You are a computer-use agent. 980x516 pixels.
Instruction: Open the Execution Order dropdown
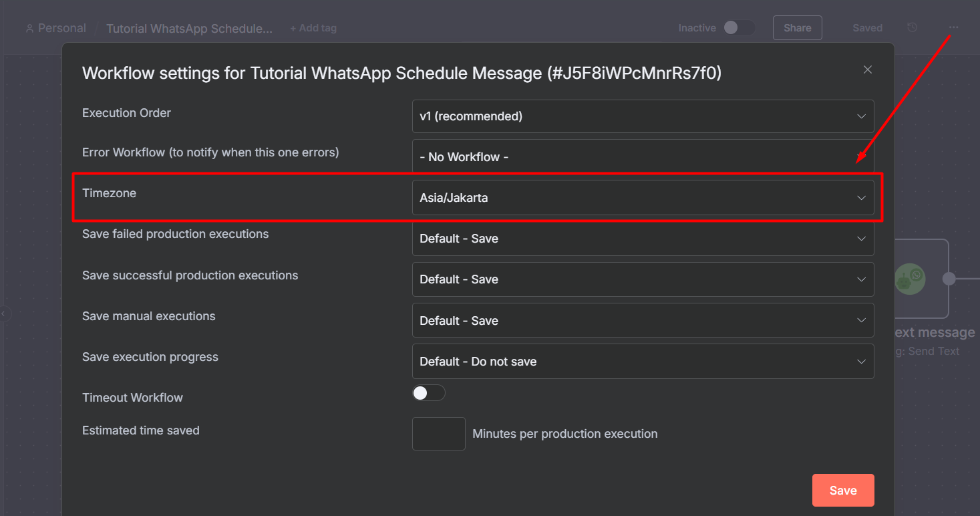pos(643,116)
